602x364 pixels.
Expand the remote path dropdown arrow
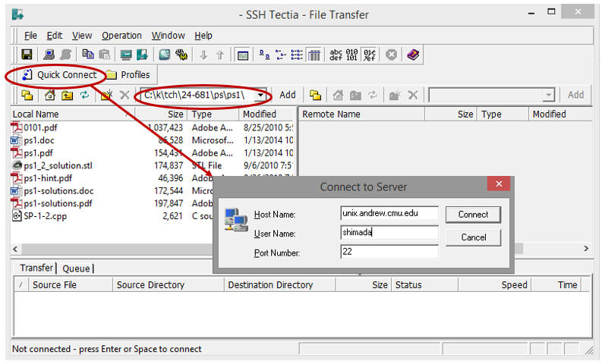[549, 95]
